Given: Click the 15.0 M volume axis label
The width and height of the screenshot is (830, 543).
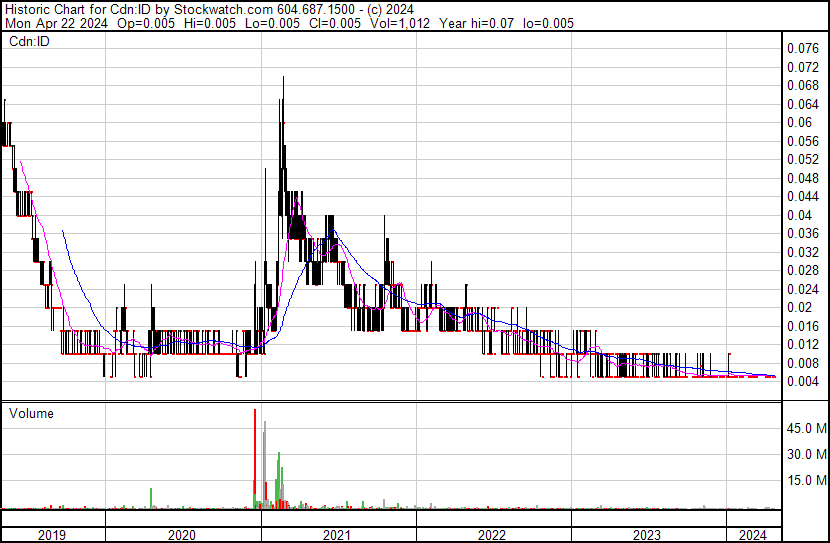Looking at the screenshot, I should click(x=807, y=480).
